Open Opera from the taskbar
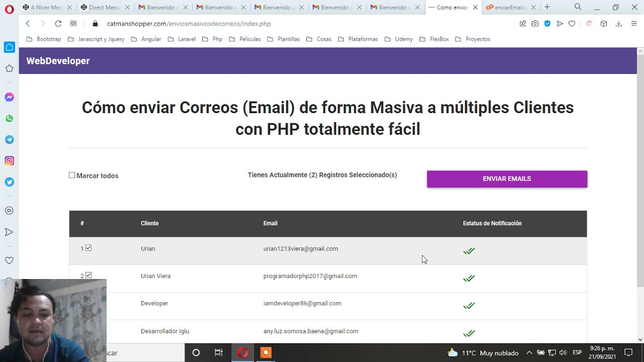644x362 pixels. point(243,353)
